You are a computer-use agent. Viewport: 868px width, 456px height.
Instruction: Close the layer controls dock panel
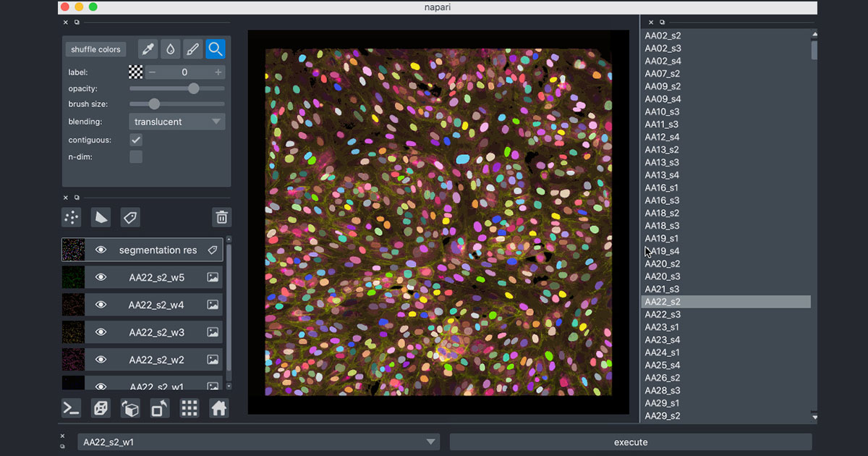coord(66,22)
